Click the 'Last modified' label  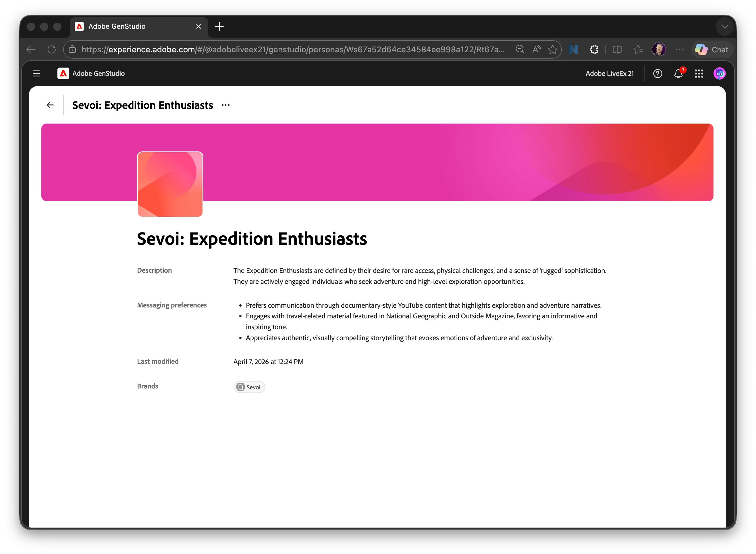pos(158,361)
